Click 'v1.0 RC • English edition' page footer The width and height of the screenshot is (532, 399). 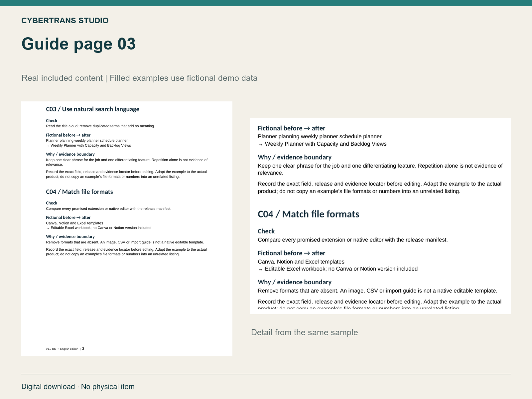[x=65, y=349]
